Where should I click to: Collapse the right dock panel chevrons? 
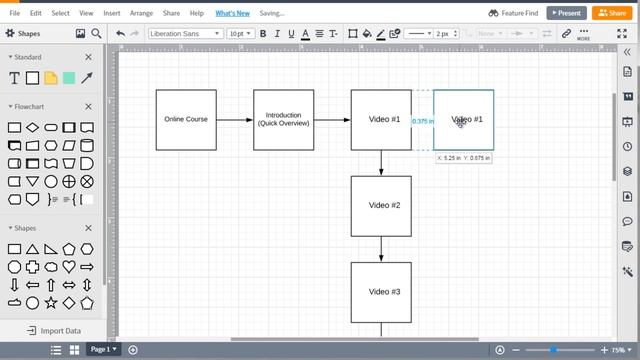(627, 52)
